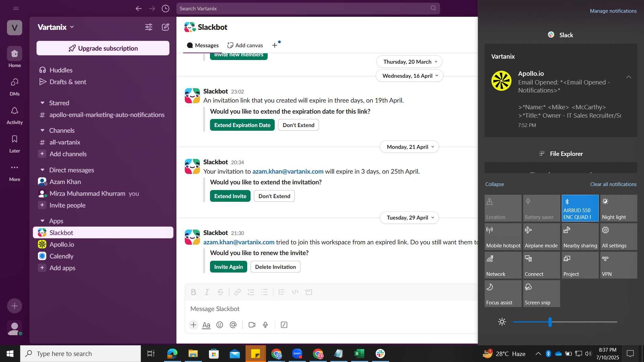Viewport: 644px width, 362px height.
Task: Click the create new plus button
Action: pyautogui.click(x=14, y=306)
